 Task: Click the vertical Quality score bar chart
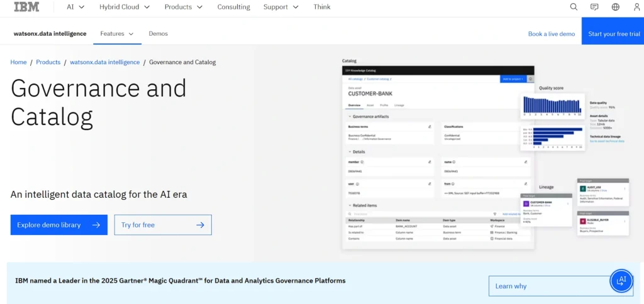(552, 105)
